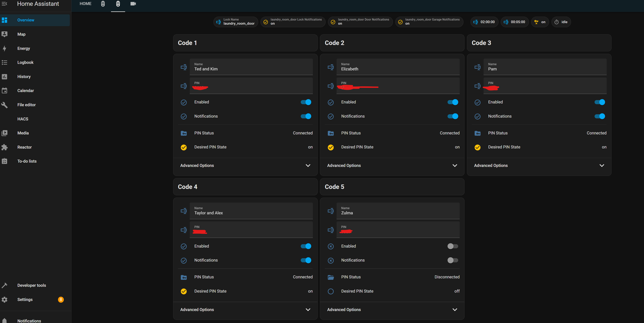Open the File editor wrench icon
Viewport: 644px width, 323px height.
[x=4, y=105]
